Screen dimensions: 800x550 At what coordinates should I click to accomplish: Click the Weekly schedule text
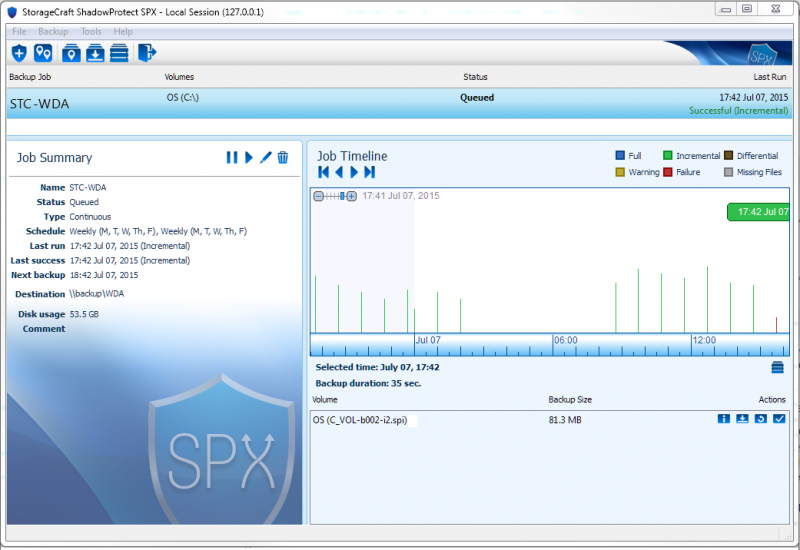click(x=158, y=231)
